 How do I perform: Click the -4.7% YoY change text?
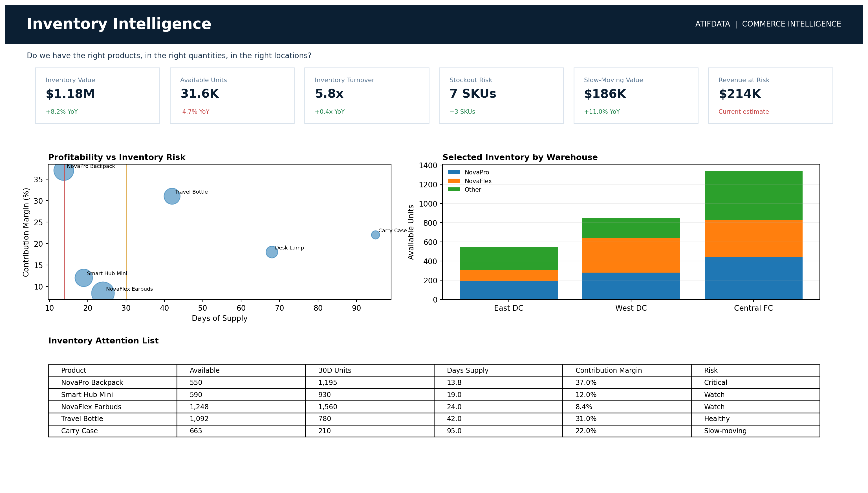(195, 112)
